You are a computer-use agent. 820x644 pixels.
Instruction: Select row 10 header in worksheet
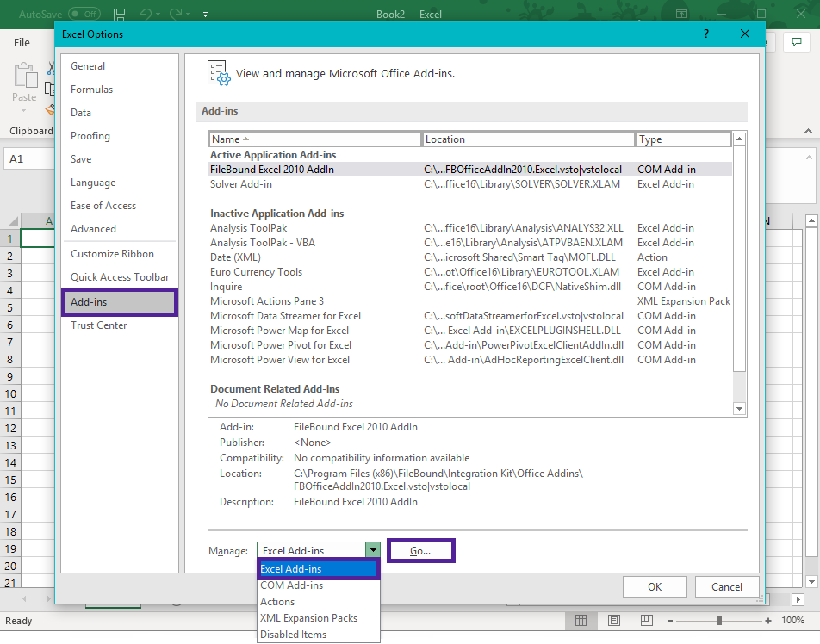(10, 393)
